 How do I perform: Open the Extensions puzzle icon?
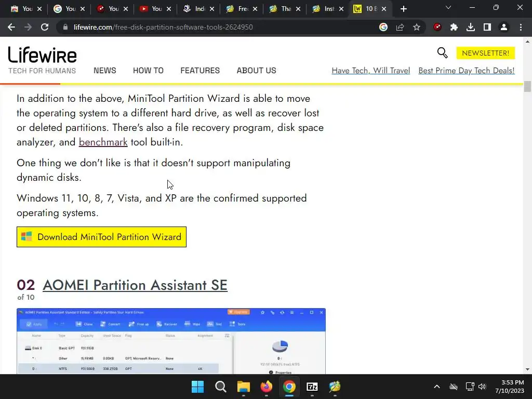click(x=454, y=27)
